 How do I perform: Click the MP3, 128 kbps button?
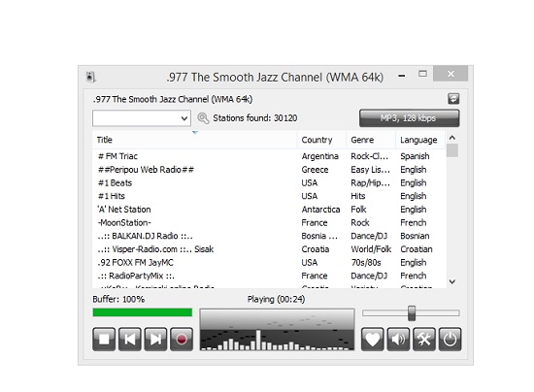410,118
